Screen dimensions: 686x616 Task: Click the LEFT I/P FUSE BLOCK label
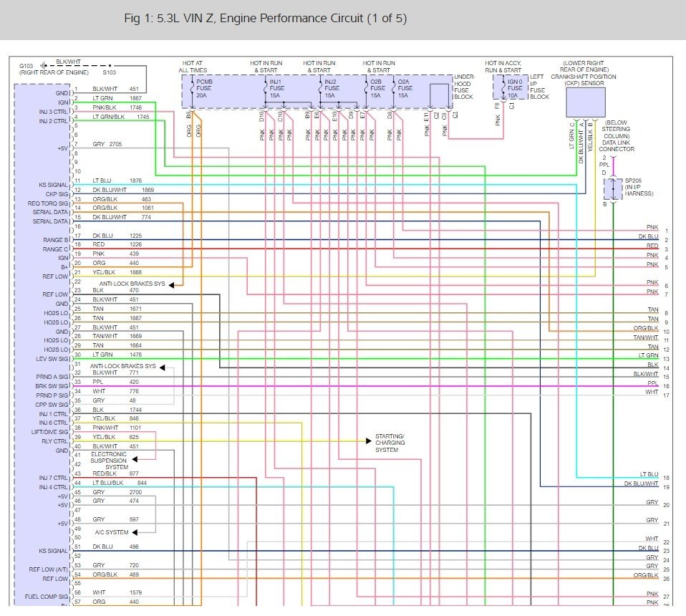pos(539,87)
